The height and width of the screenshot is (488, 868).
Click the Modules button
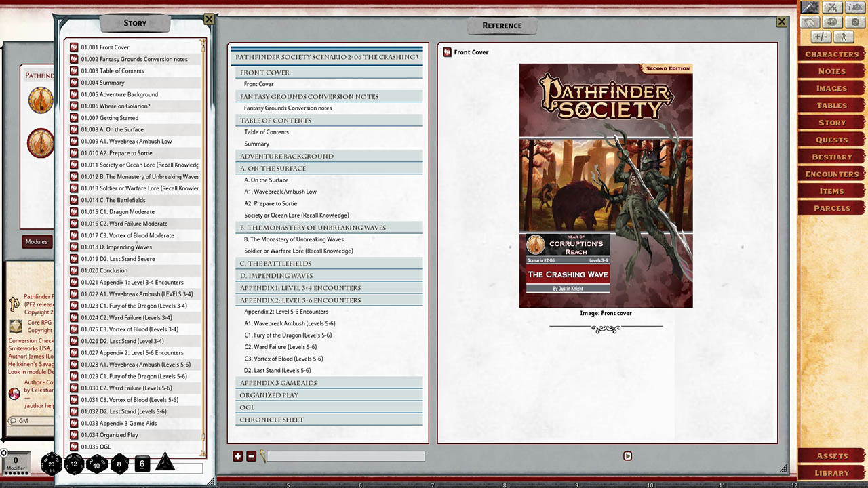tap(37, 241)
